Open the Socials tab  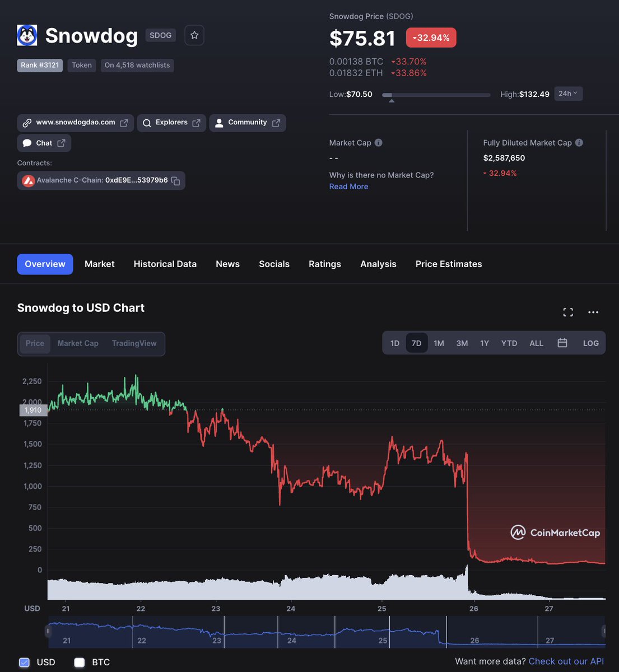(274, 264)
